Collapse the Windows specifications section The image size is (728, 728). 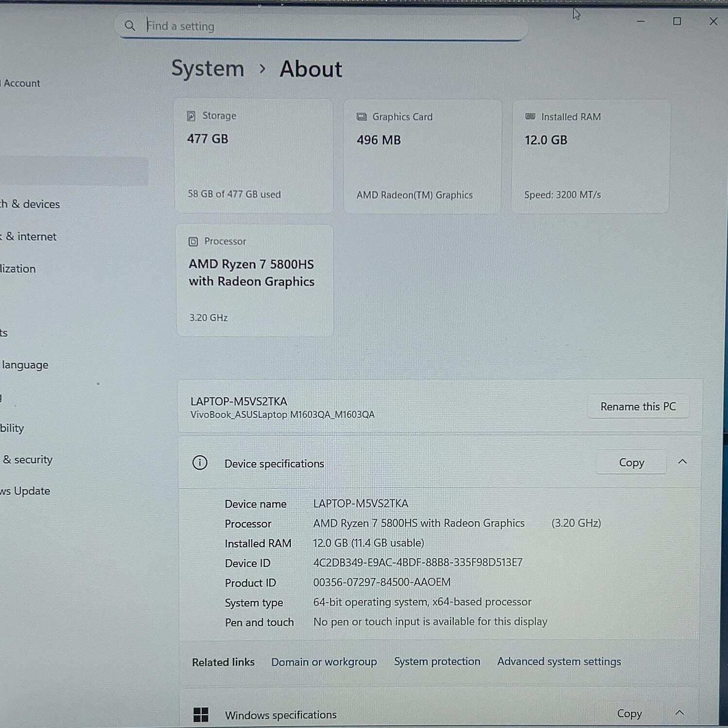pyautogui.click(x=679, y=712)
